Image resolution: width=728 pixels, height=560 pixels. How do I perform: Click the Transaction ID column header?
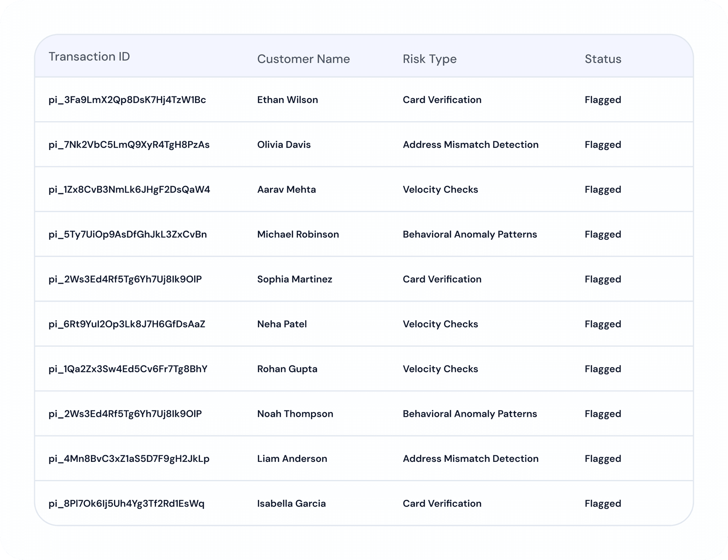pyautogui.click(x=89, y=56)
